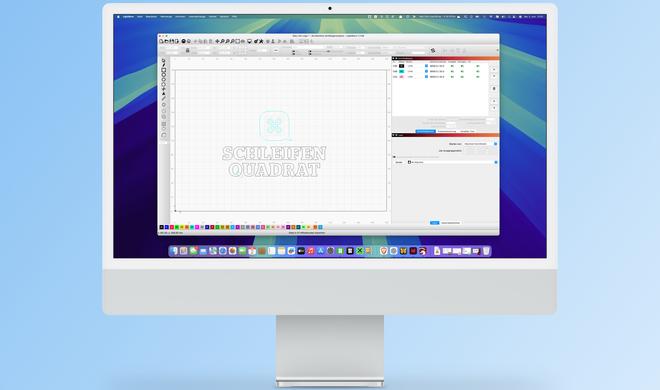660x390 pixels.
Task: Open the LightBurn application menu
Action: pos(128,17)
